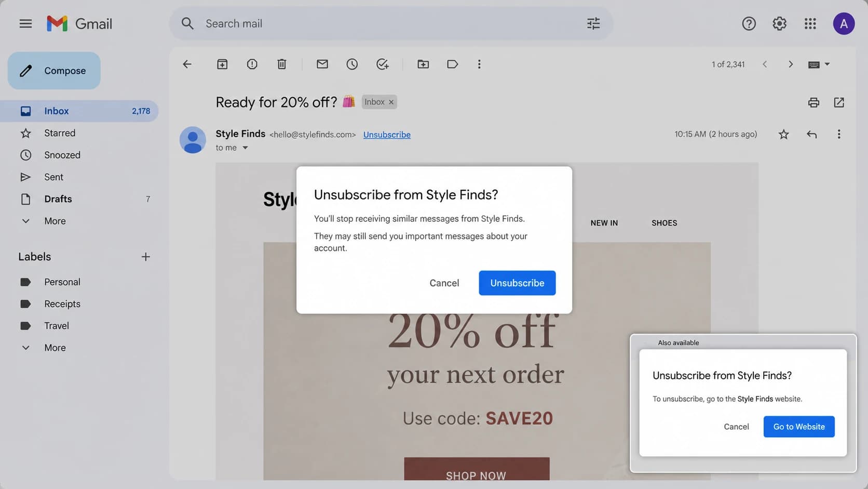Expand More under Travel label
868x489 pixels.
click(55, 348)
